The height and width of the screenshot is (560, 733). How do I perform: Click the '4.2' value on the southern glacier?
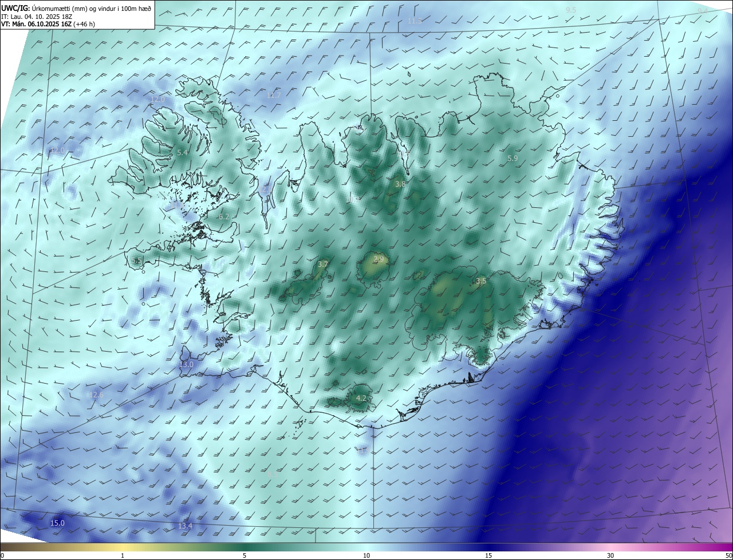[361, 398]
